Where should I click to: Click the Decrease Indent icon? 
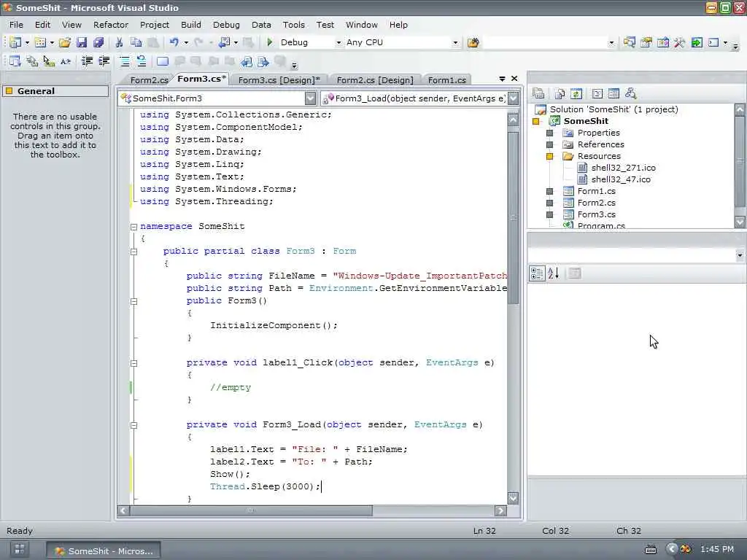click(87, 61)
